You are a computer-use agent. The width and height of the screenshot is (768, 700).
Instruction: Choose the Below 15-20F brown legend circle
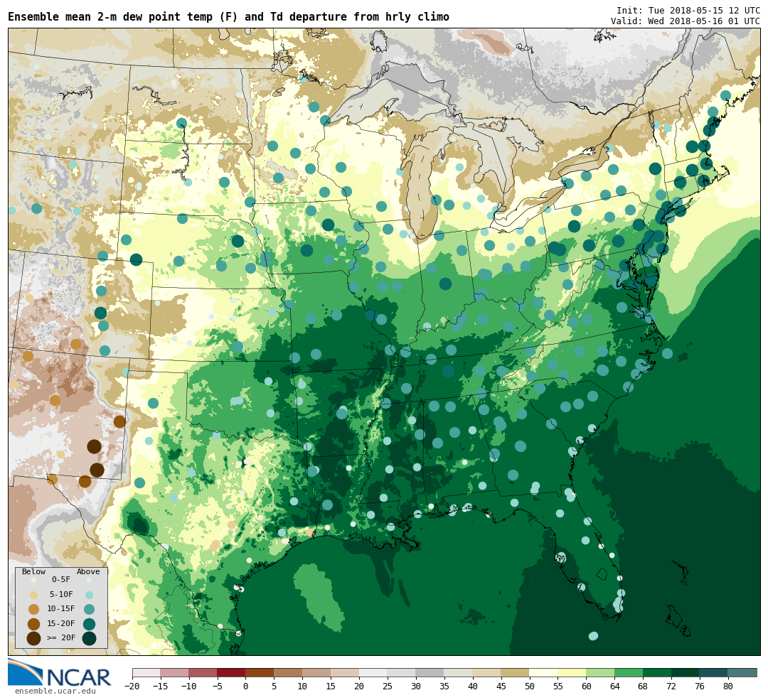[x=34, y=624]
